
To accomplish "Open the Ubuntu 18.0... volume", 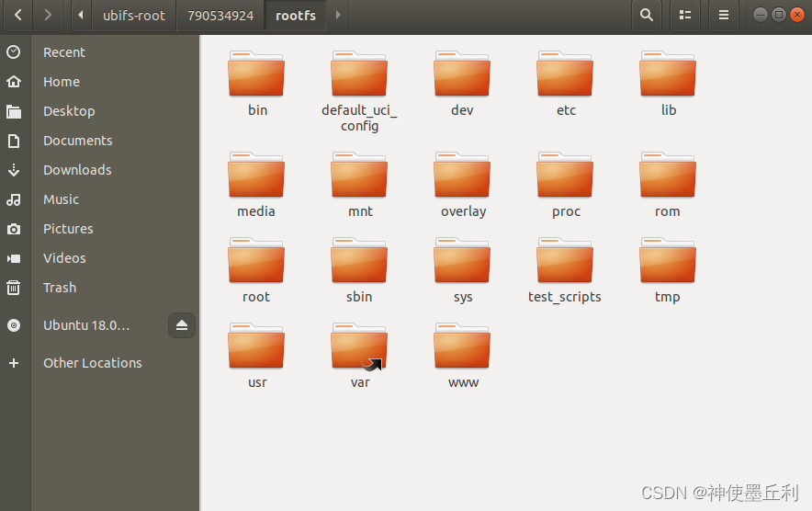I will 86,325.
